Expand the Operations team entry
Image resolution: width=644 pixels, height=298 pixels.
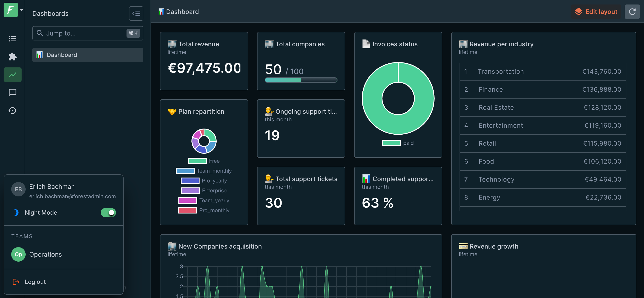coord(45,254)
